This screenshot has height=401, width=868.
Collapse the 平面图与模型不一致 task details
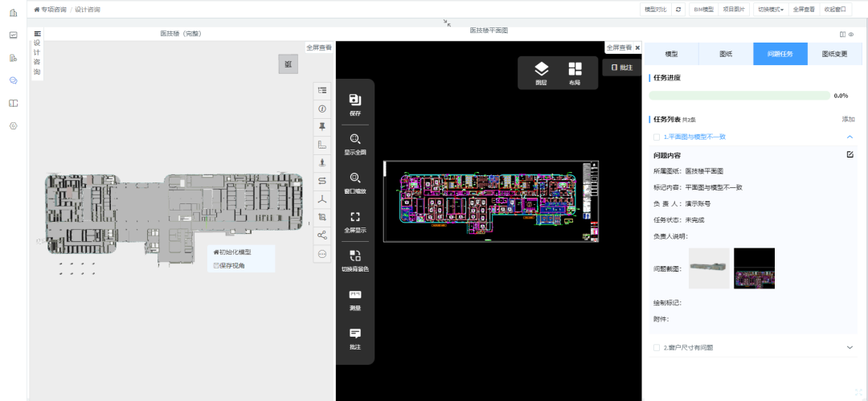[850, 137]
